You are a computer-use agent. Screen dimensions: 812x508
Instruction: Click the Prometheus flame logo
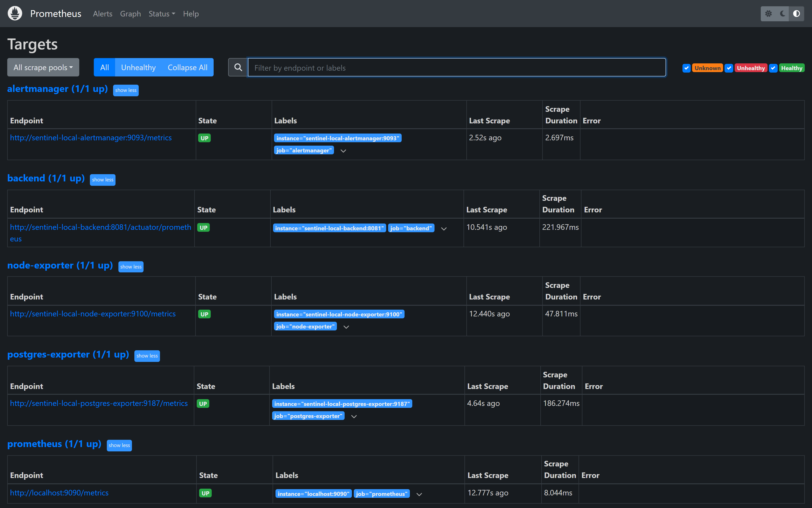pyautogui.click(x=15, y=14)
